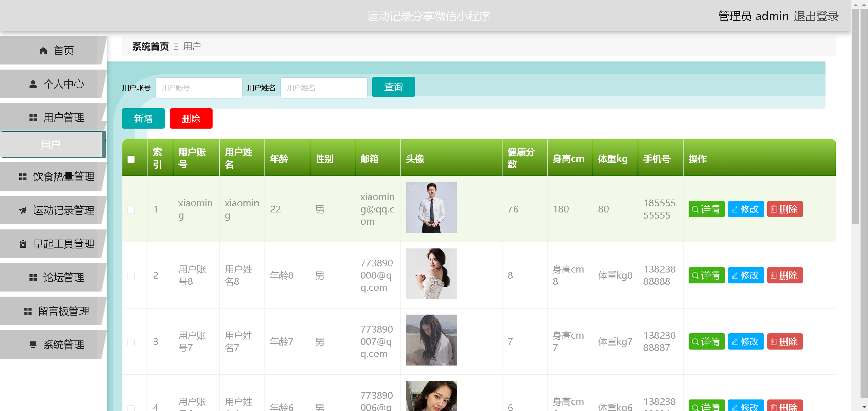Click the icon beside 系统管理
Image resolution: width=868 pixels, height=411 pixels.
pyautogui.click(x=33, y=345)
